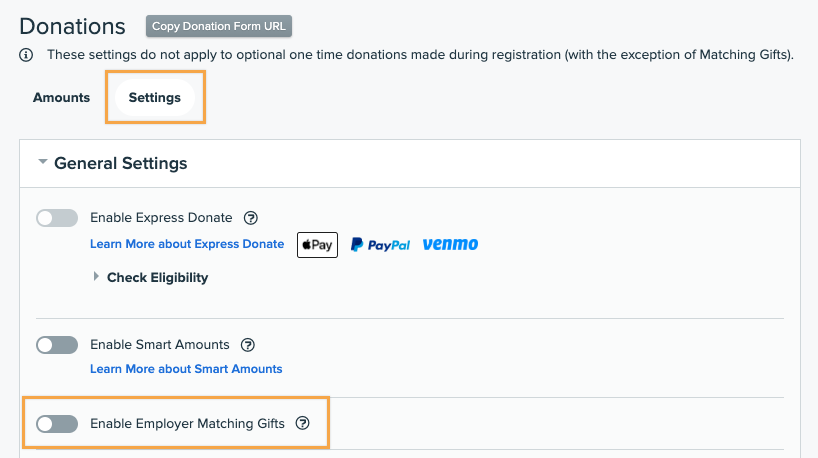Click the PayPal logo icon
Screen dimensions: 818x458
(x=380, y=245)
